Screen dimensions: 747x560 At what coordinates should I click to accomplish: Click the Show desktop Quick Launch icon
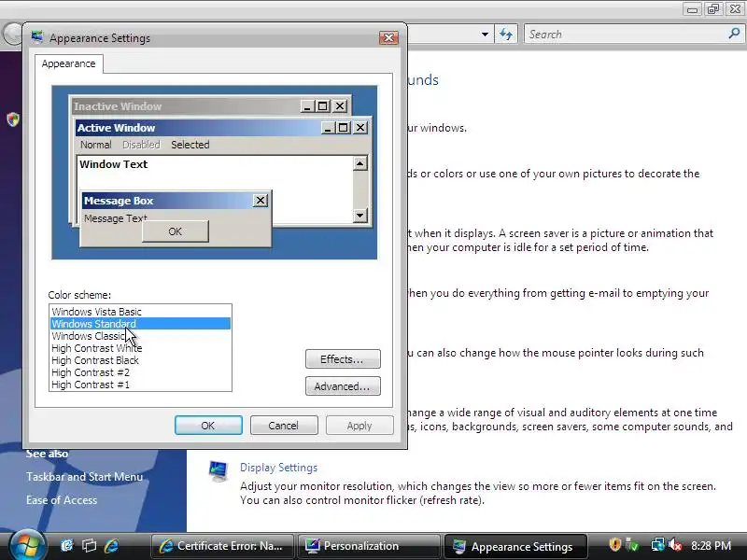(x=66, y=545)
